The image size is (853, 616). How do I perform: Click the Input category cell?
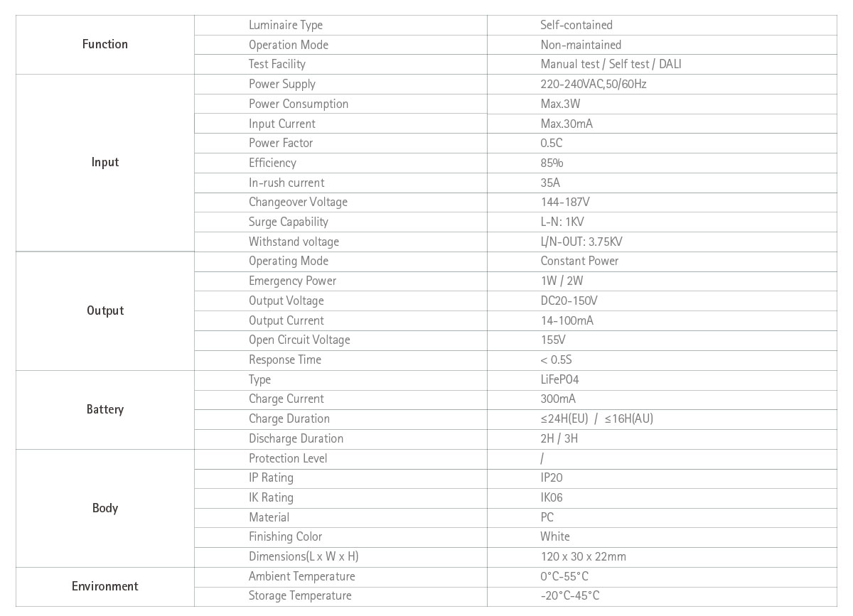(105, 162)
